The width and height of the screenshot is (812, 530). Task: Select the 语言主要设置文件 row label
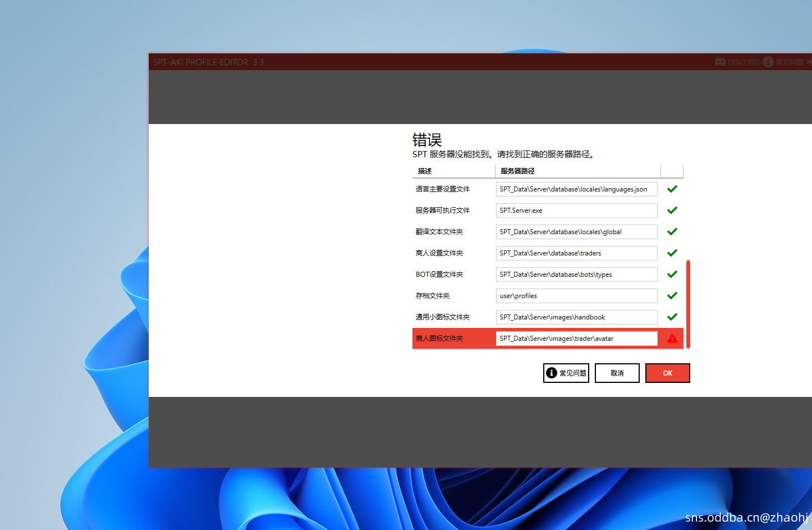click(443, 189)
